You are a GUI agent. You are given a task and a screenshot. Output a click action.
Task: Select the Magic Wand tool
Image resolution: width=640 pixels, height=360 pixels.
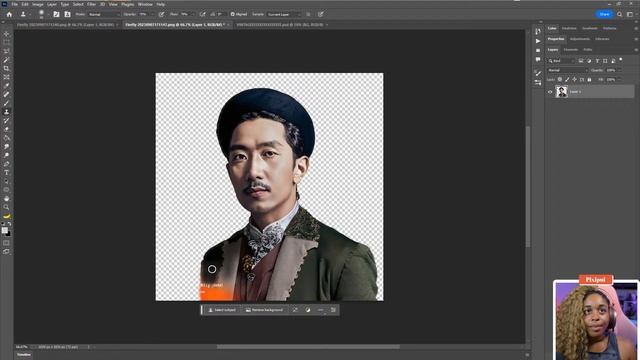[x=6, y=60]
